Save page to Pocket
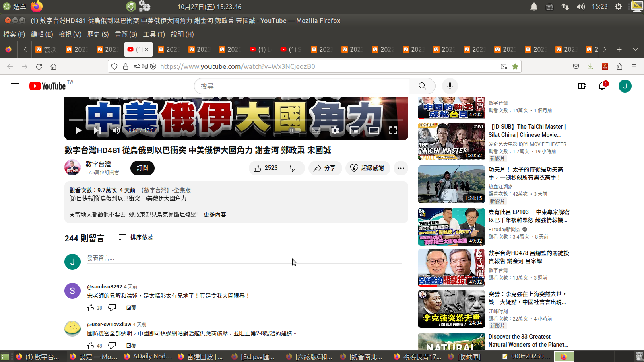This screenshot has height=362, width=644. (576, 66)
